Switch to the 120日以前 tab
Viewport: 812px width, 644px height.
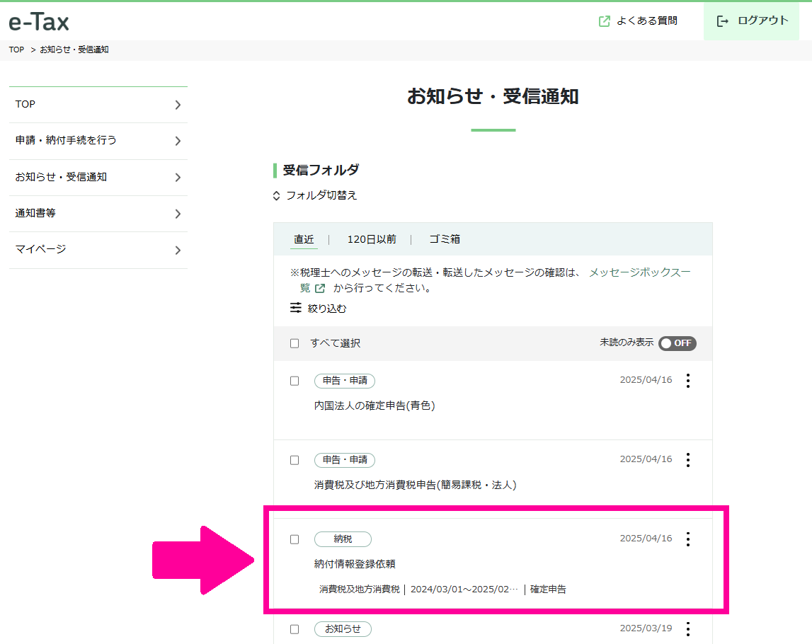tap(372, 238)
